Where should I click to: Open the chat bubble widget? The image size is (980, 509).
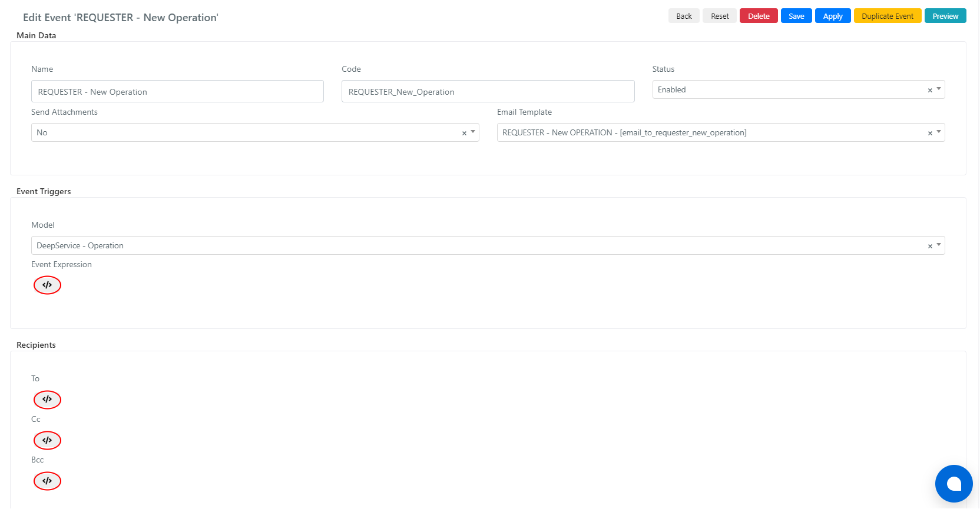point(953,484)
